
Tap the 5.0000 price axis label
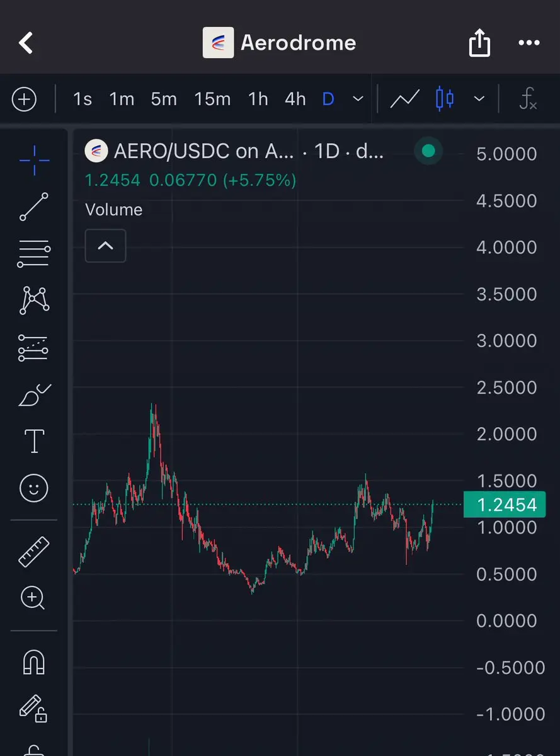tap(507, 154)
